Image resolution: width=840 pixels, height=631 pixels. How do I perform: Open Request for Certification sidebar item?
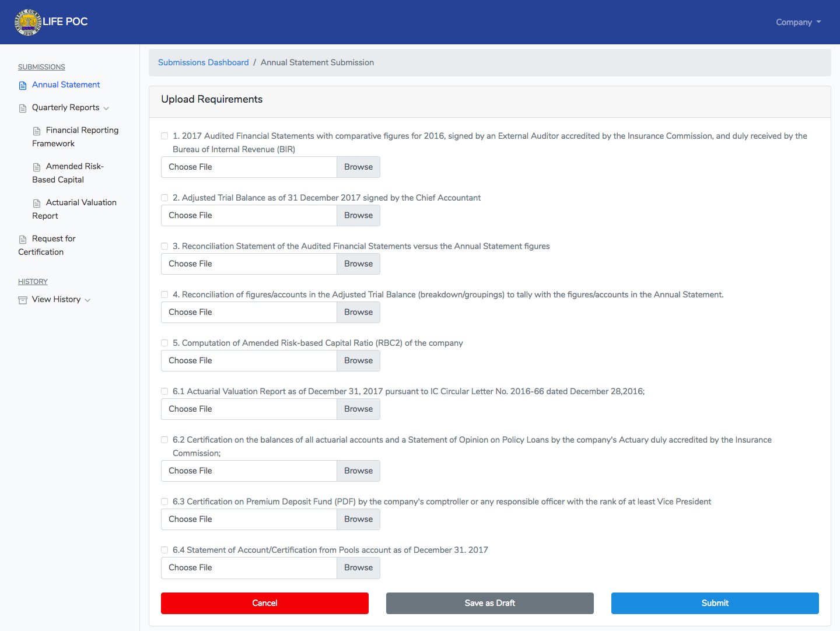47,246
